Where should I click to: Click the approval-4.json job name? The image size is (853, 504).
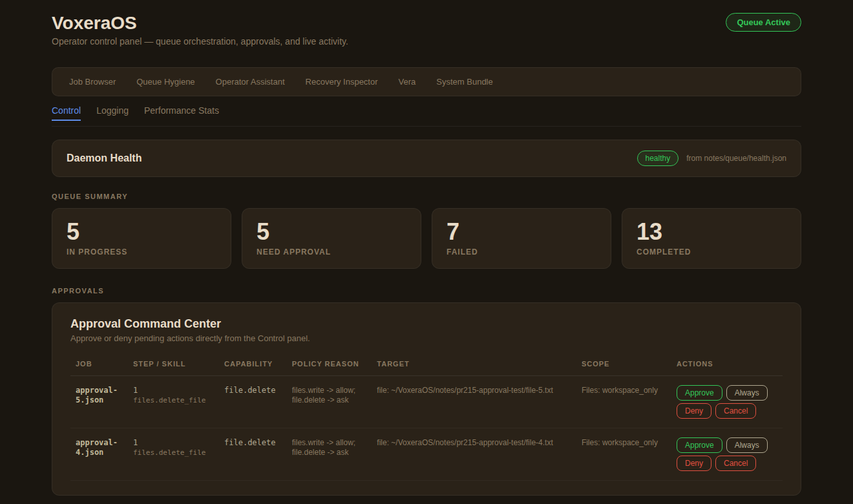(96, 447)
